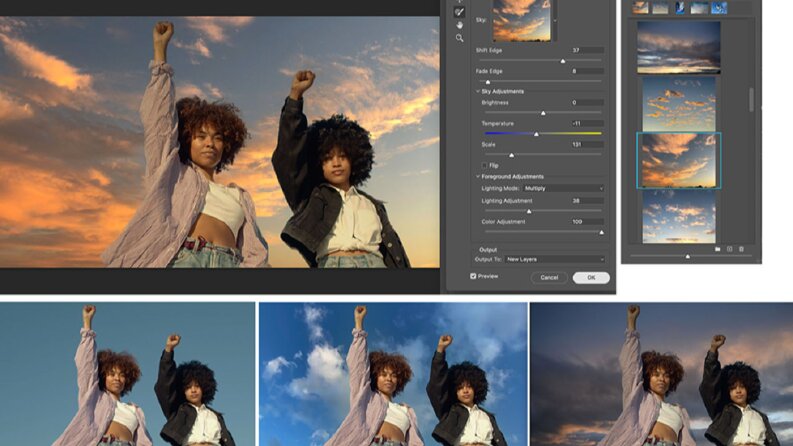The image size is (793, 446).
Task: Select the Zoom magnifier tool
Action: point(459,38)
